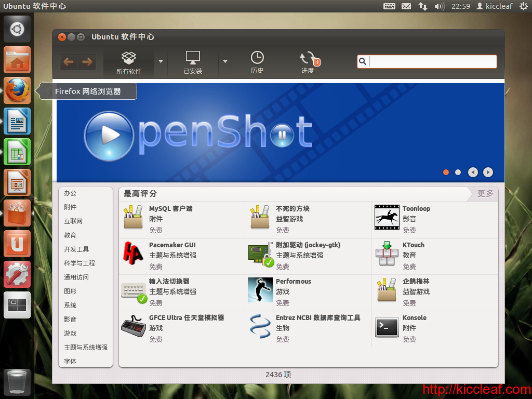Open the Toonloop app title
Image resolution: width=532 pixels, height=399 pixels.
tap(416, 209)
